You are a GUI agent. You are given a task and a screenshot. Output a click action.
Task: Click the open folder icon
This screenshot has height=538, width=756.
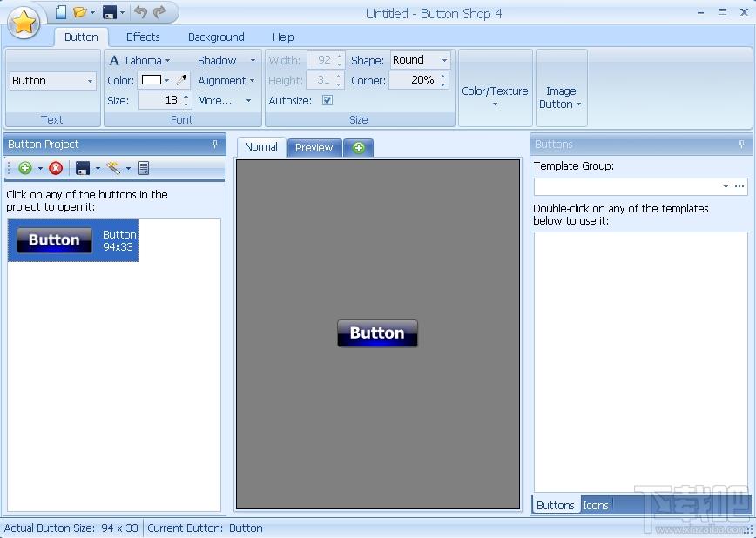(x=79, y=12)
